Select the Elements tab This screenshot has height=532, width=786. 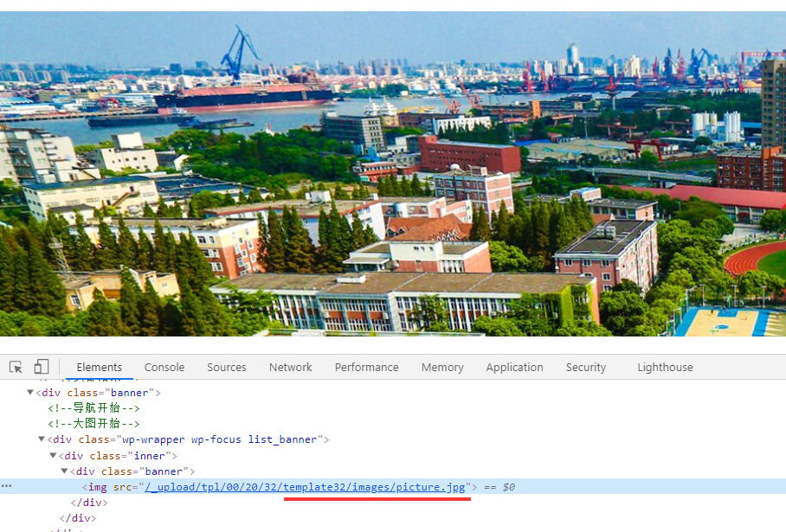click(99, 367)
